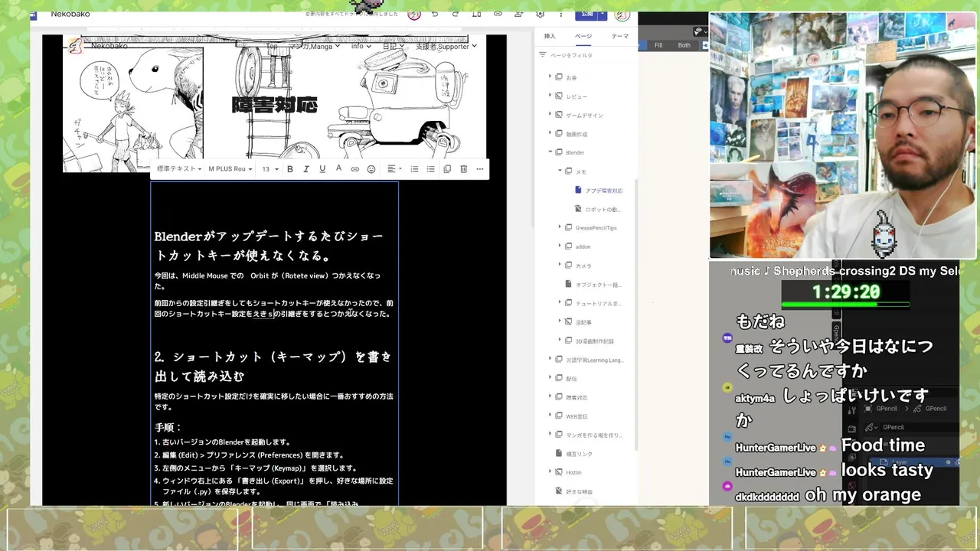This screenshot has height=551, width=980.
Task: Copy published site link icon
Action: tap(498, 15)
